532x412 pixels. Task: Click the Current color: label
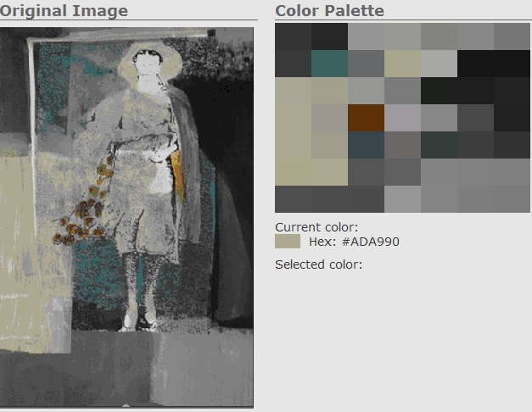pyautogui.click(x=316, y=227)
